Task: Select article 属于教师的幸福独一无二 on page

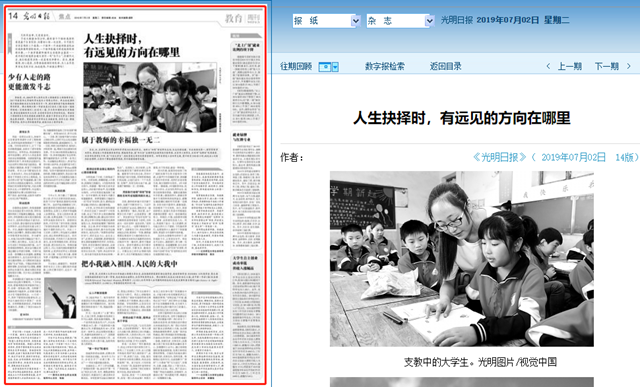Action: (120, 140)
